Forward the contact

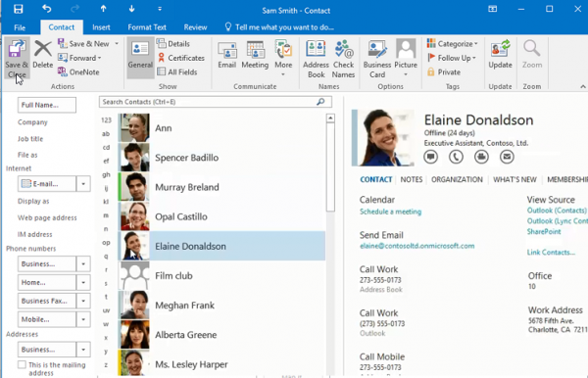pos(79,58)
